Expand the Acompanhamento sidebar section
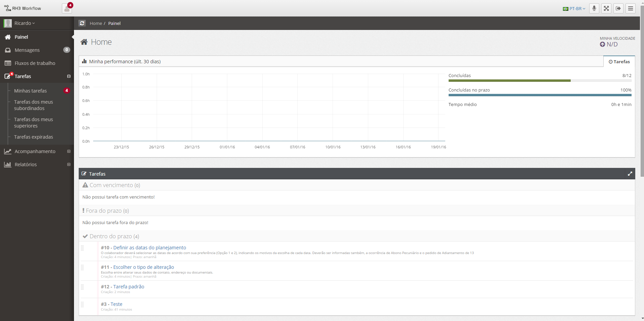Viewport: 644px width, 321px height. coord(69,151)
